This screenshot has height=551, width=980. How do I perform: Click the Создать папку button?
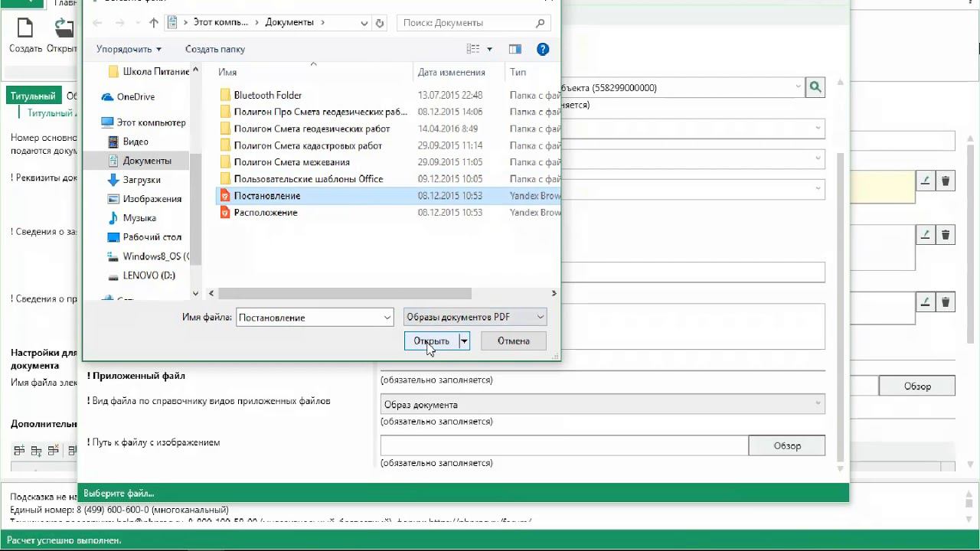[215, 49]
